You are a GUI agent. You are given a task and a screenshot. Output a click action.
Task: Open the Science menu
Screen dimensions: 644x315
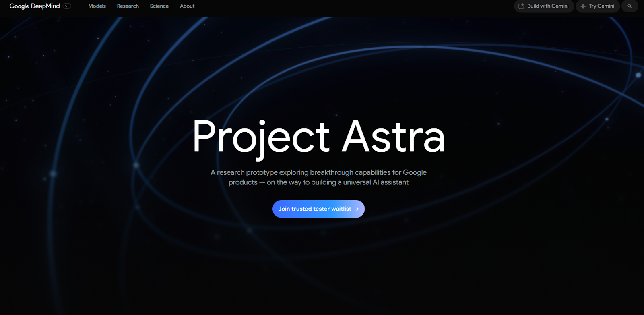point(159,6)
